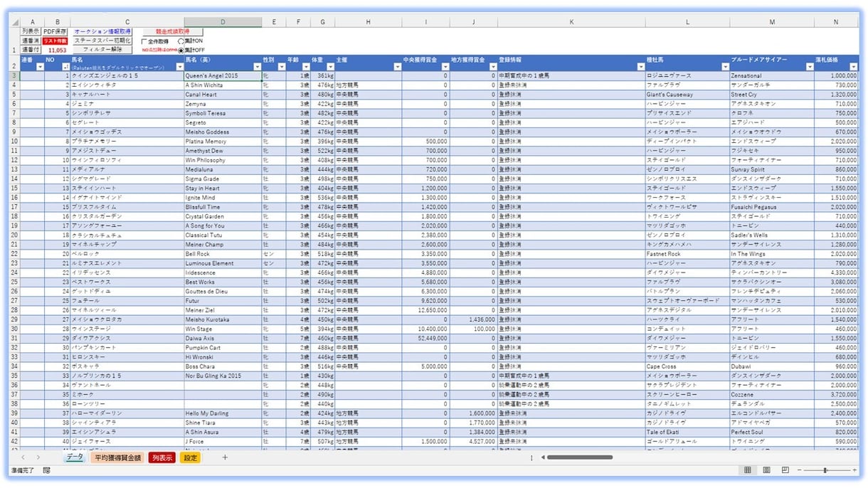Click the 競走成績取得 button
The width and height of the screenshot is (868, 488).
coord(172,32)
